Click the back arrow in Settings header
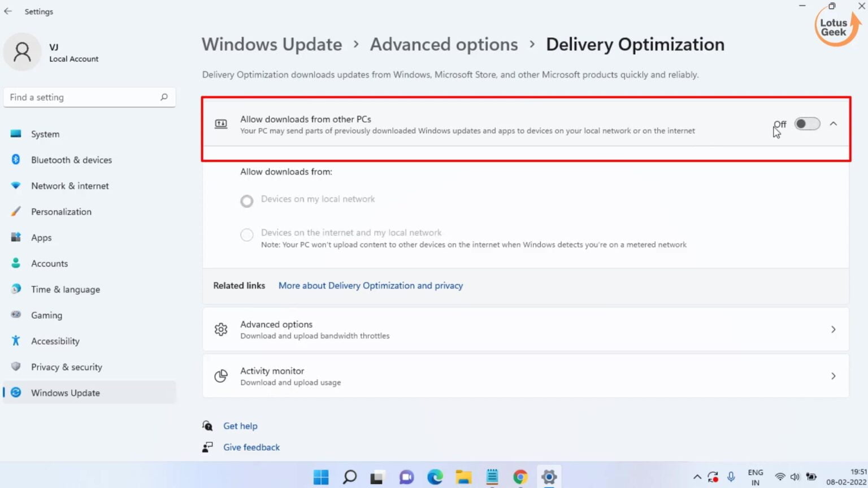Image resolution: width=868 pixels, height=488 pixels. pos(8,11)
